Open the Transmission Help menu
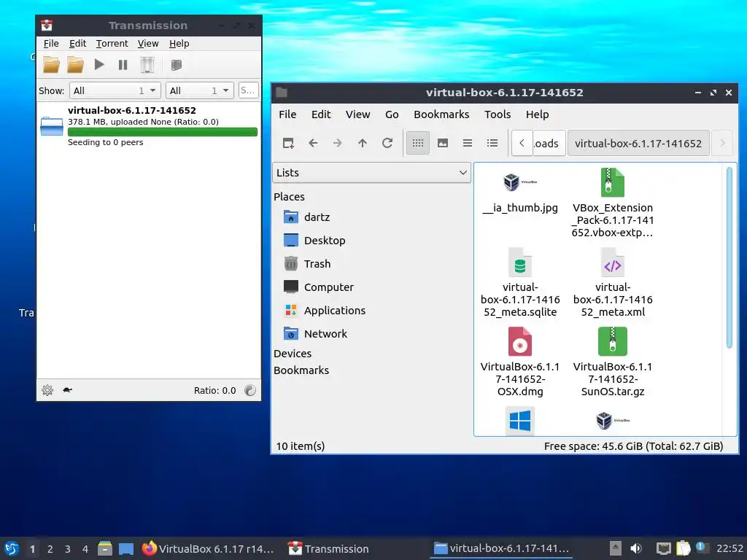This screenshot has height=560, width=747. click(179, 43)
